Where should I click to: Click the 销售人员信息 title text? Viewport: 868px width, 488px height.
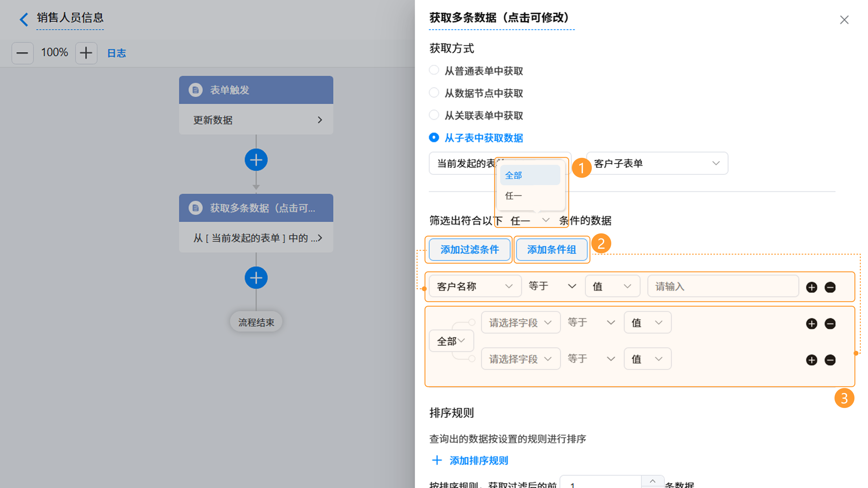click(x=70, y=17)
